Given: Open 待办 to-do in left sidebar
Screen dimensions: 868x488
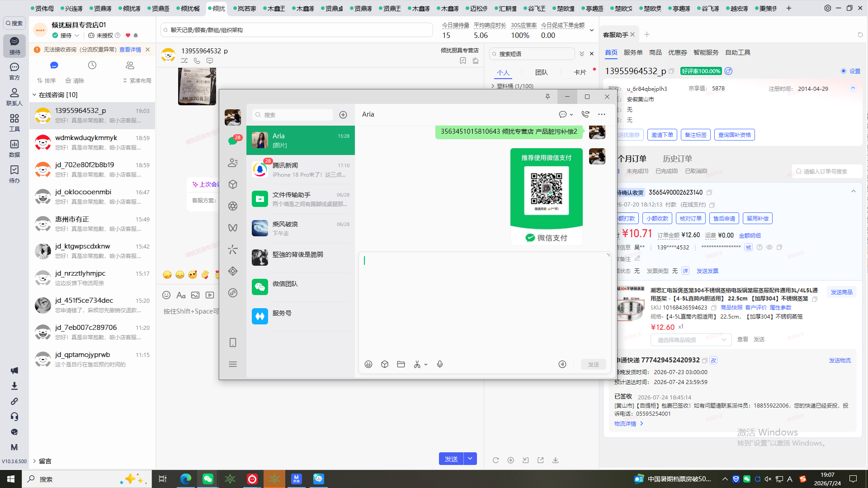Looking at the screenshot, I should [14, 174].
